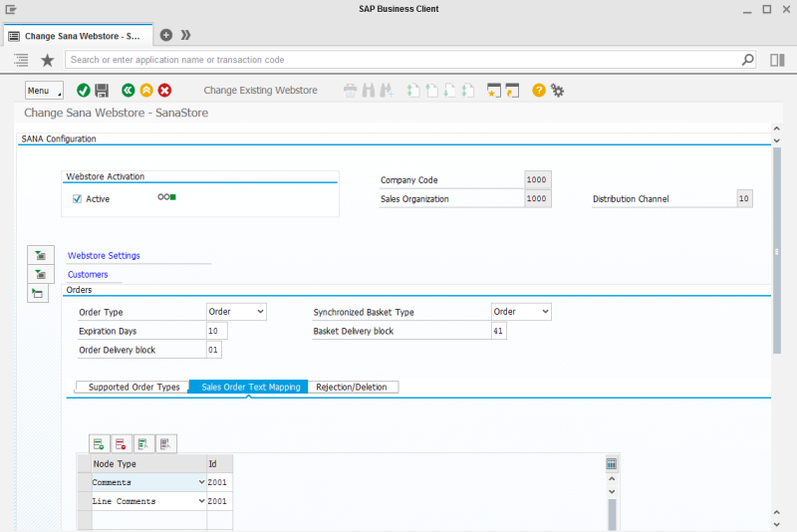Click the Basket Delivery block field
Viewport: 797px width, 532px height.
coord(499,331)
